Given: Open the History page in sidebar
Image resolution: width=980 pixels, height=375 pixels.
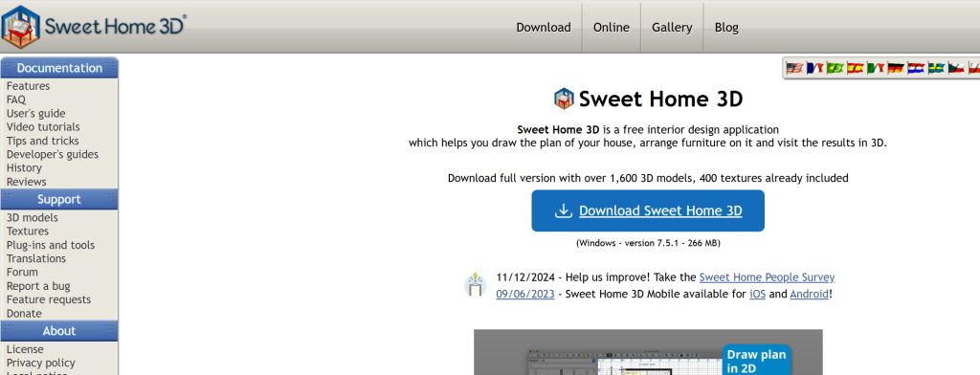Looking at the screenshot, I should point(24,167).
